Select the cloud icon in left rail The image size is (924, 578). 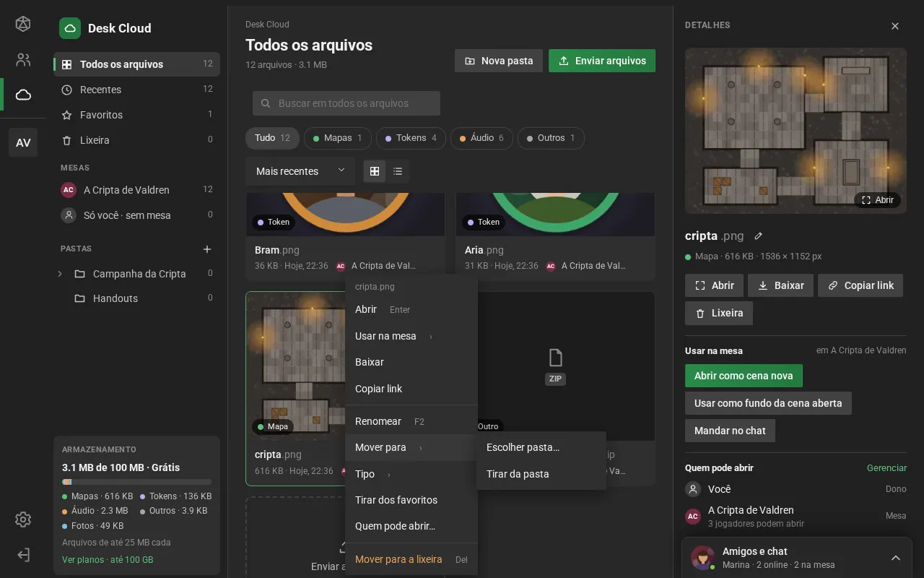[23, 95]
